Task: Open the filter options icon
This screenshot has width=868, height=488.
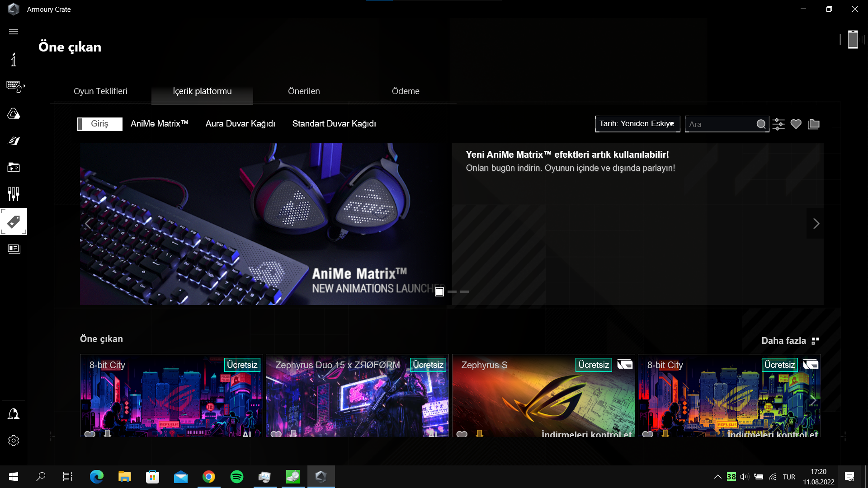Action: point(778,124)
